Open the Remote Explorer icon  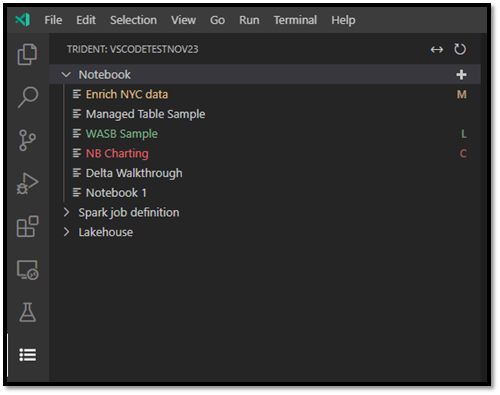27,270
